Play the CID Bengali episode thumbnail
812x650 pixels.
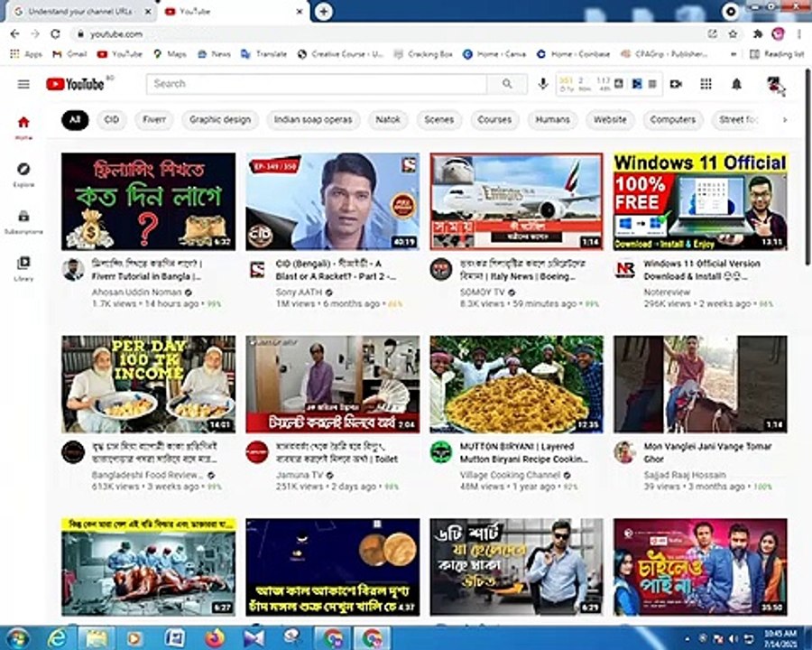(x=332, y=201)
